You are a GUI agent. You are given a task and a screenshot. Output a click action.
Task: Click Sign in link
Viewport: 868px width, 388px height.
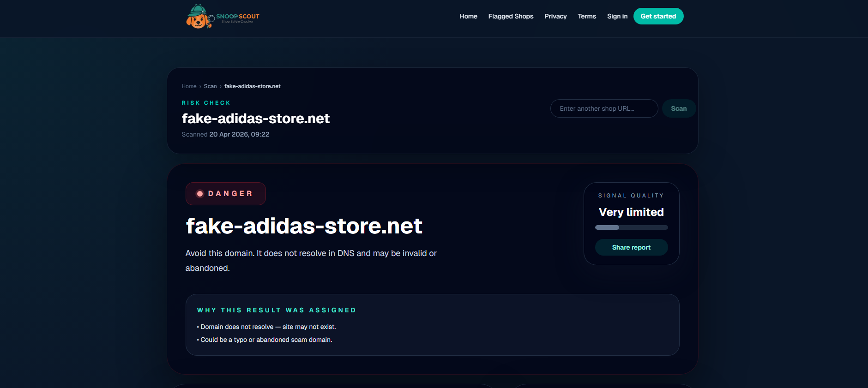pos(617,16)
